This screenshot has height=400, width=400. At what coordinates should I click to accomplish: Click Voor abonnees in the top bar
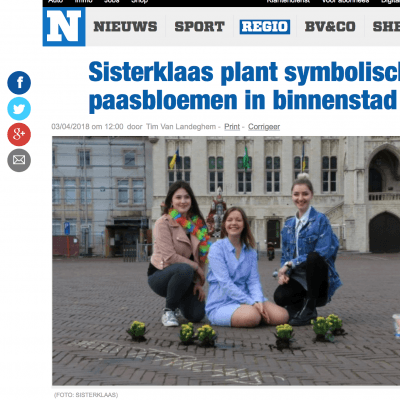[x=345, y=1]
